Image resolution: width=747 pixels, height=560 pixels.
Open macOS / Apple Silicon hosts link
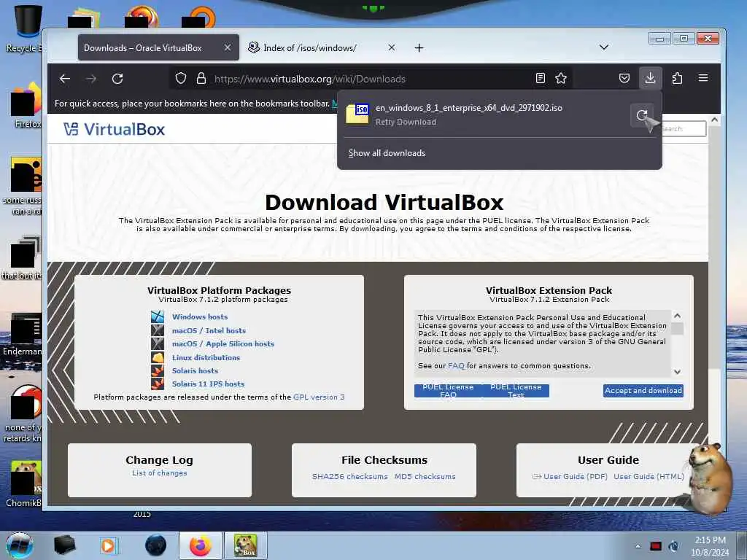[x=223, y=344]
